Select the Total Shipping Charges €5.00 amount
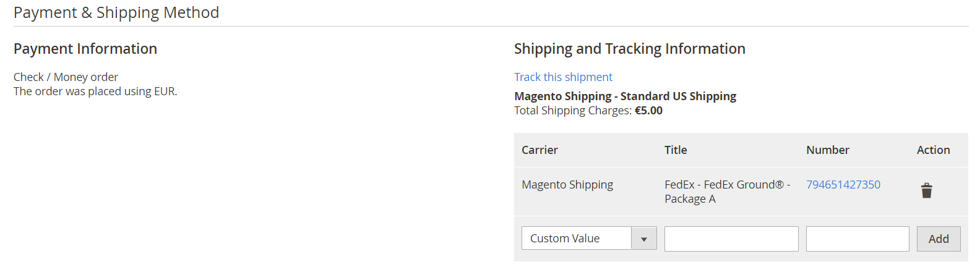Viewport: 980px width, 272px height. click(x=648, y=111)
